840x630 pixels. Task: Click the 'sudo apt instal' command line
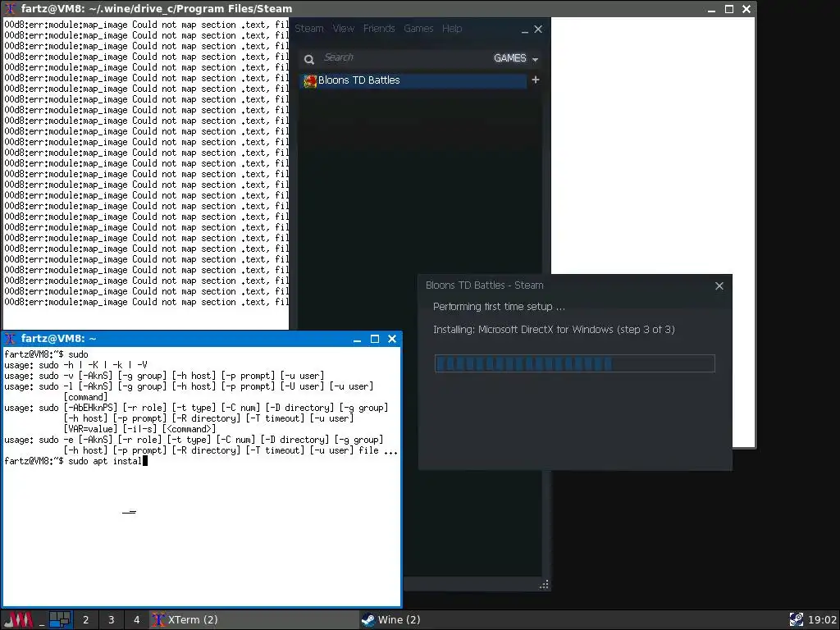click(76, 461)
